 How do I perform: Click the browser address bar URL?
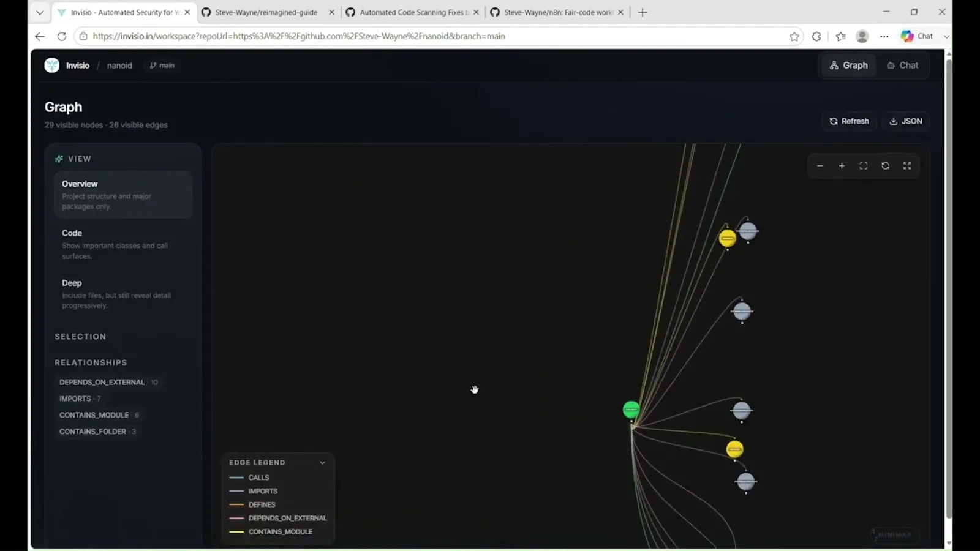299,36
